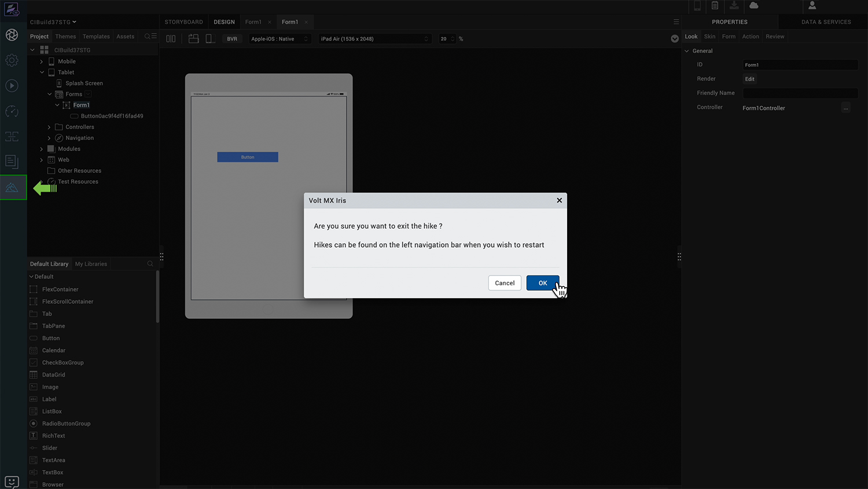Click the project search icon
868x489 pixels.
tap(148, 36)
